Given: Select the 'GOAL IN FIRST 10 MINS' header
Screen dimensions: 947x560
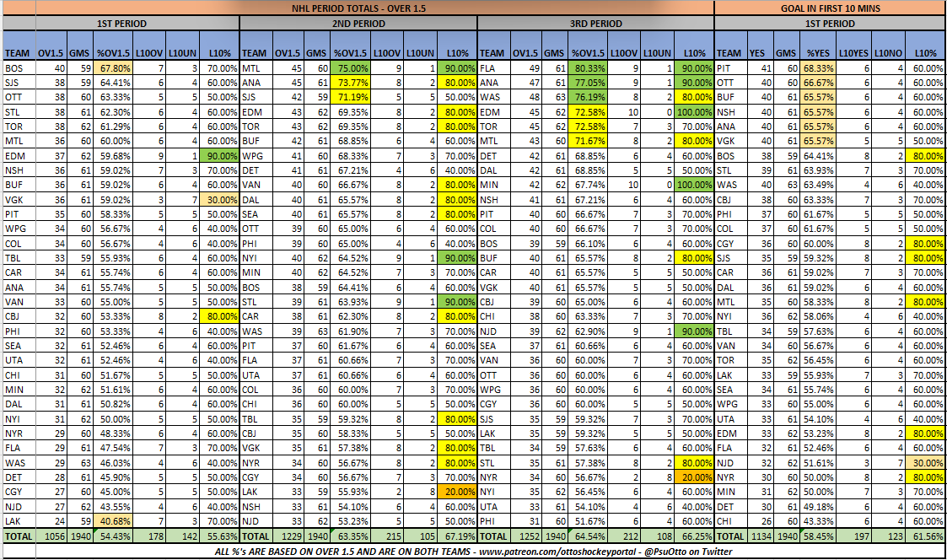Looking at the screenshot, I should (830, 8).
